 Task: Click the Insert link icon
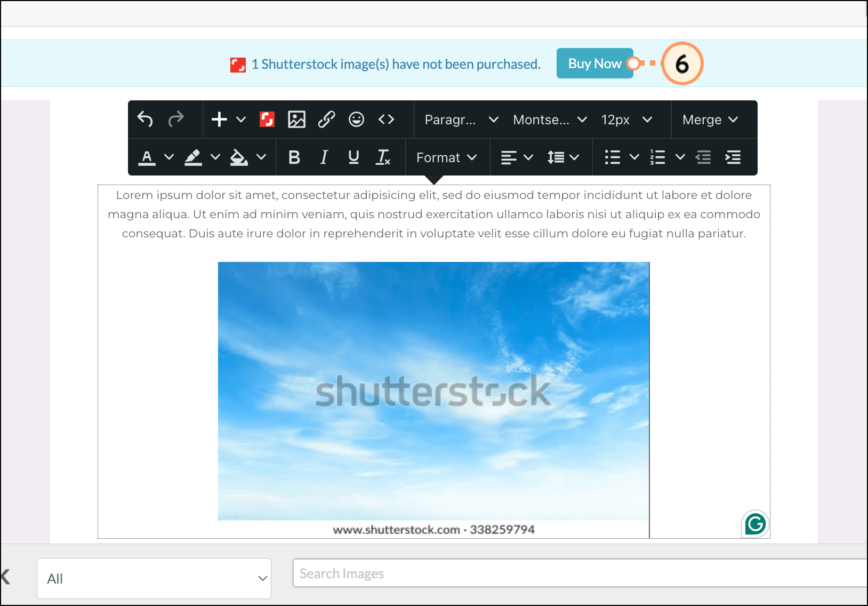pyautogui.click(x=326, y=119)
